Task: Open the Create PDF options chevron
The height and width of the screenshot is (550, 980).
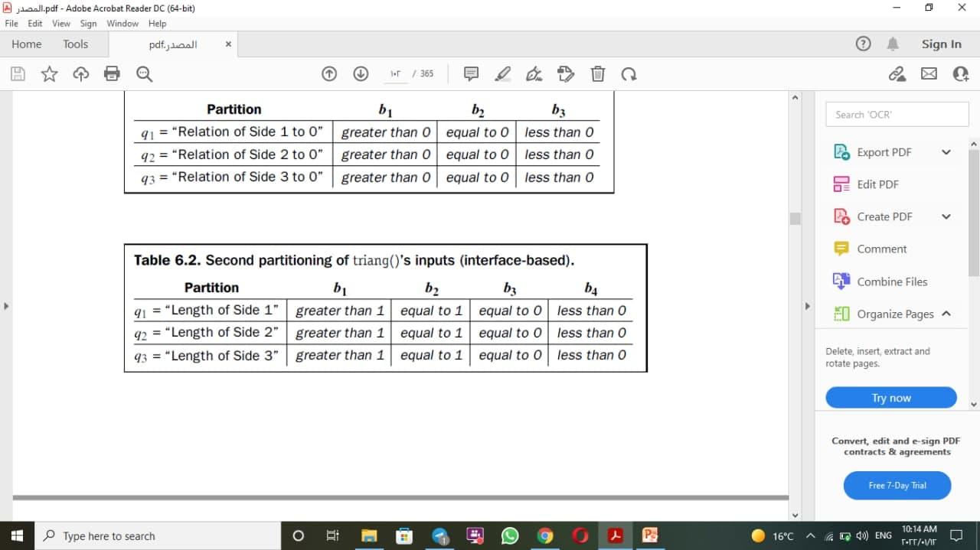Action: point(946,216)
